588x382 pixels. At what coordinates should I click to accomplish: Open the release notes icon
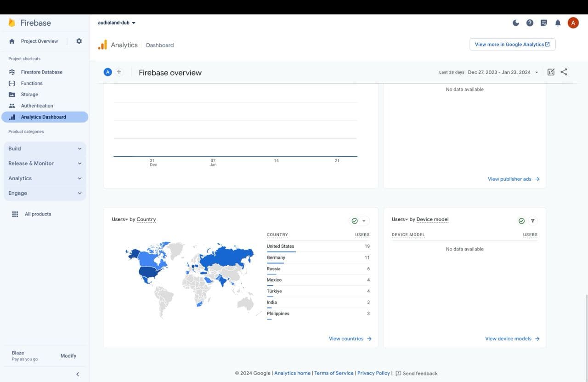pyautogui.click(x=544, y=23)
